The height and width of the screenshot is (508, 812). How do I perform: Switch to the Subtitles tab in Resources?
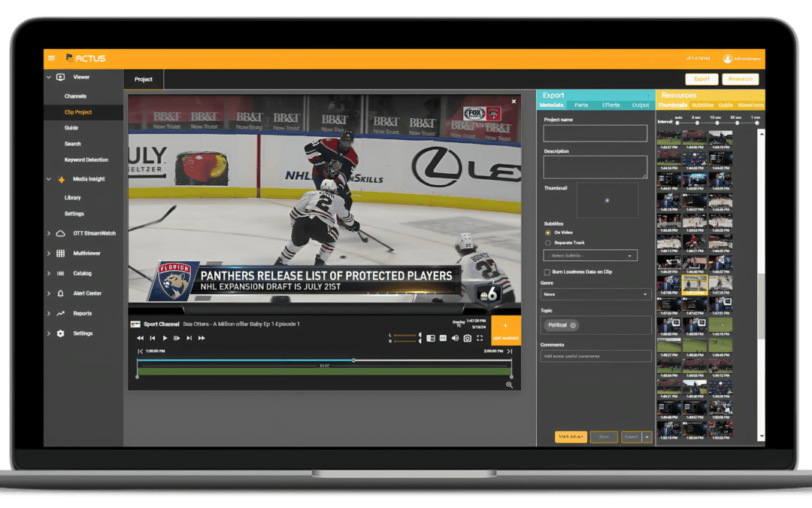click(x=702, y=105)
